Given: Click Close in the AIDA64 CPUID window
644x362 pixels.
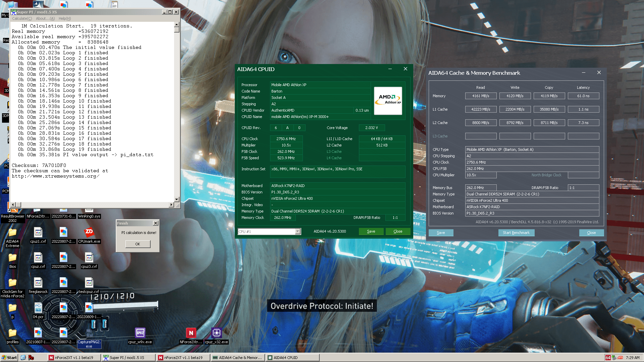Looking at the screenshot, I should tap(398, 231).
